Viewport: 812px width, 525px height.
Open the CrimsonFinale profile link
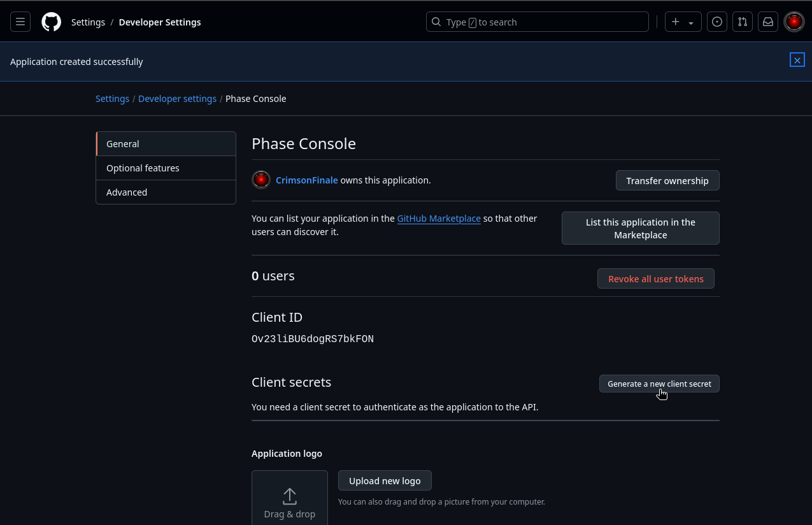306,180
